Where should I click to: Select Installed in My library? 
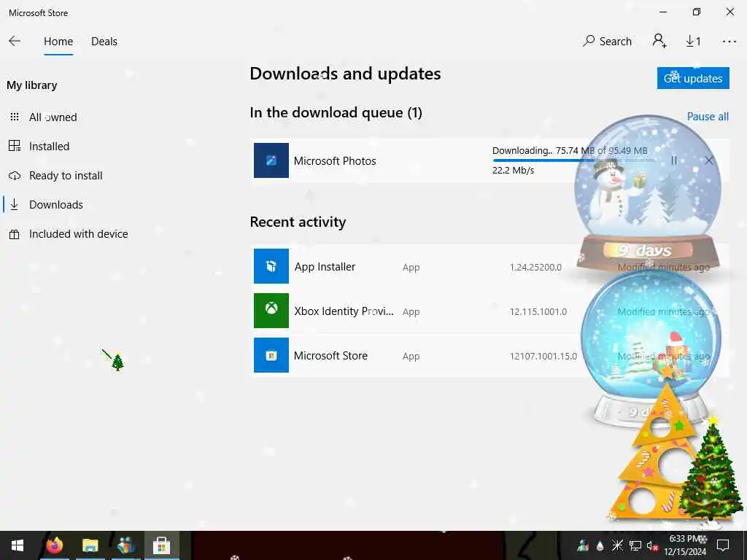coord(49,146)
